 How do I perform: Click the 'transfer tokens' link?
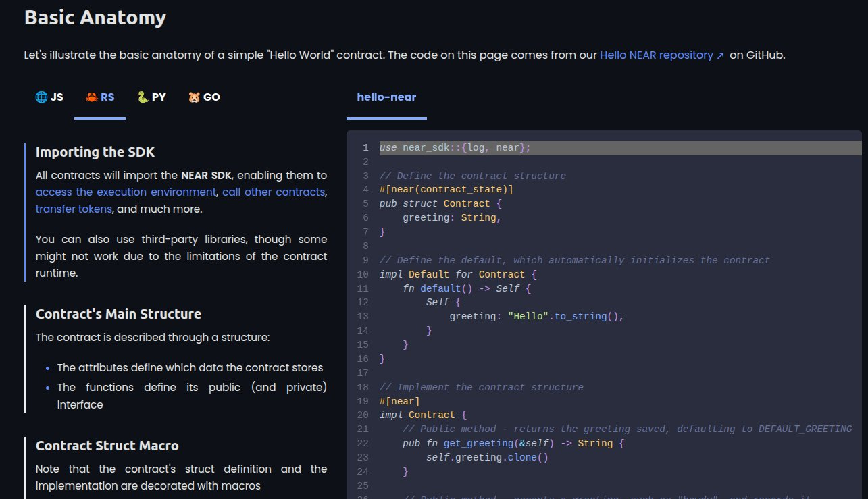coord(74,209)
